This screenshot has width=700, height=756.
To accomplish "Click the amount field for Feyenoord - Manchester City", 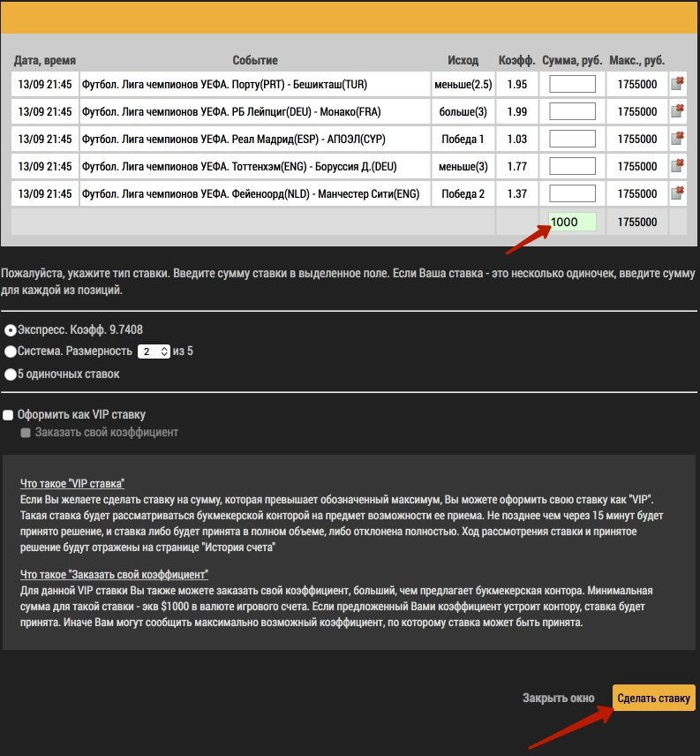I will [x=572, y=193].
